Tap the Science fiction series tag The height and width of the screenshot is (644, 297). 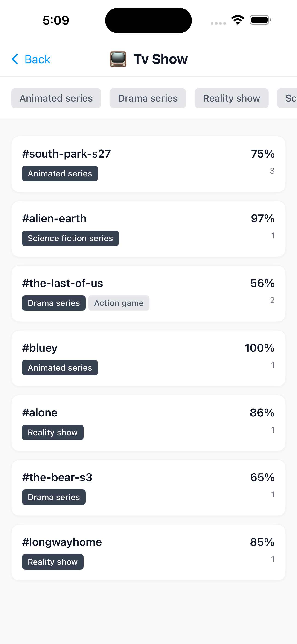click(70, 238)
